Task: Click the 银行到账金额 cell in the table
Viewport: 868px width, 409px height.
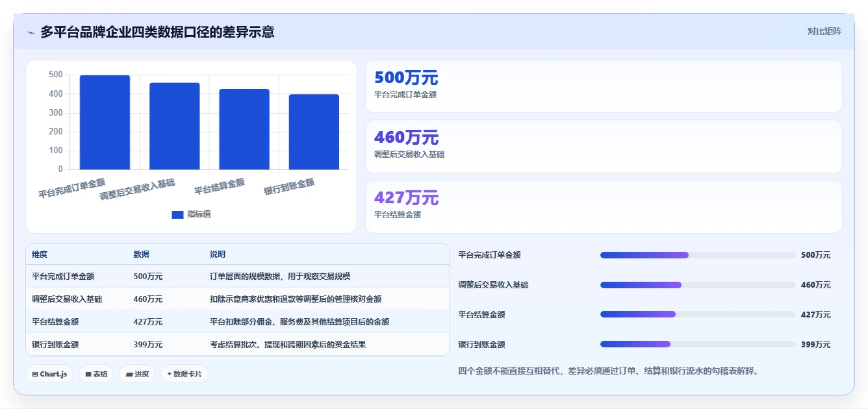Action: pos(55,344)
